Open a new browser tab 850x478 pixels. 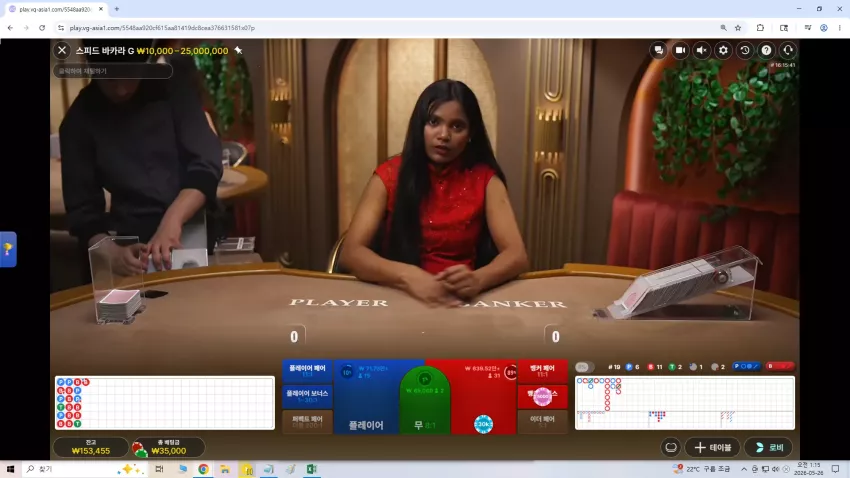coord(117,9)
